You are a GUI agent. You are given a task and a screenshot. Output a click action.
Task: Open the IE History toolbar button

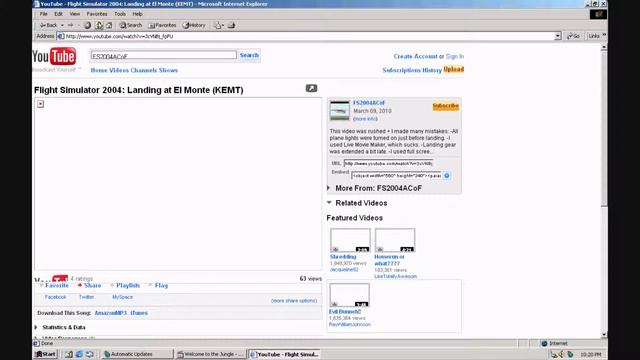194,25
